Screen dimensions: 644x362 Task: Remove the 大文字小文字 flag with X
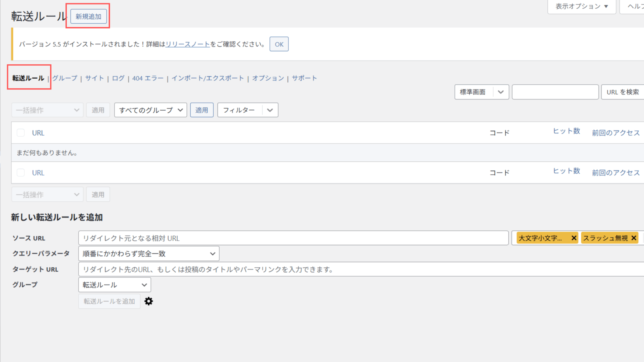click(574, 238)
